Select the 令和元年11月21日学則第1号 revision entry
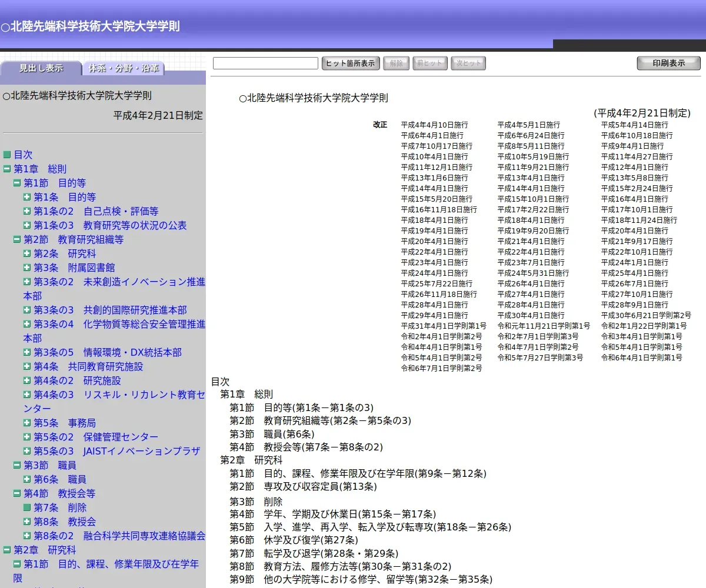The height and width of the screenshot is (588, 706). click(544, 326)
